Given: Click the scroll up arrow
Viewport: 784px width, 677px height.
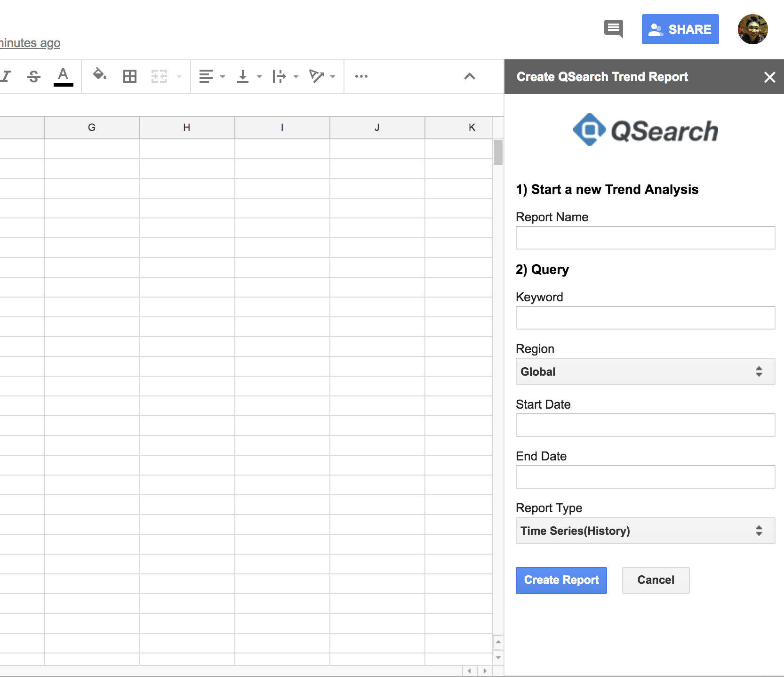Looking at the screenshot, I should coord(498,642).
